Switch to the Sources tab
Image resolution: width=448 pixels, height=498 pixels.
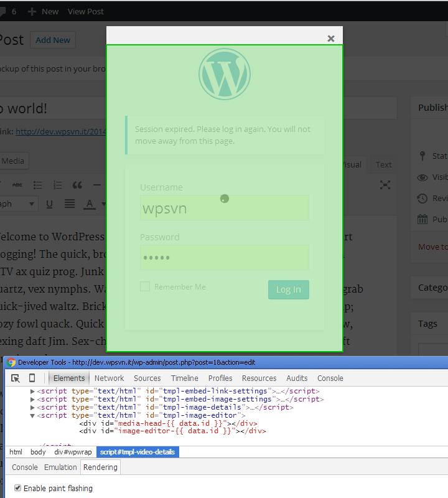(x=147, y=378)
